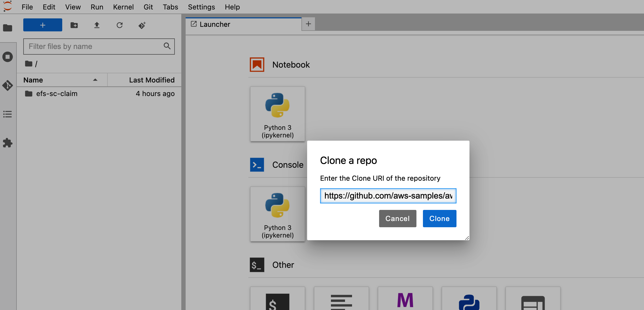Open the Terminal launcher card

[x=278, y=298]
